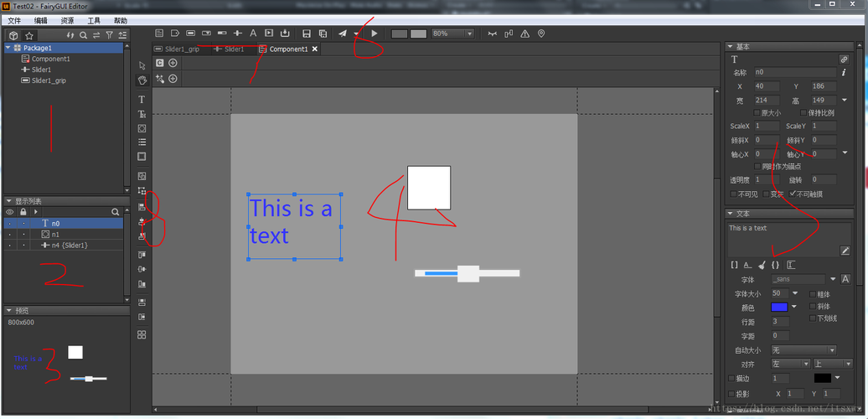Enable the 斜体 italic checkbox
Image resolution: width=868 pixels, height=419 pixels.
[813, 306]
